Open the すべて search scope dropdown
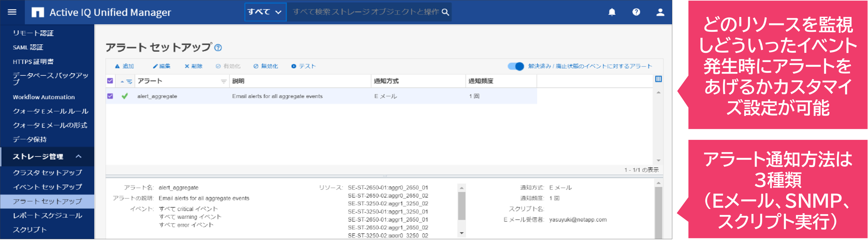Image resolution: width=868 pixels, height=241 pixels. [265, 12]
